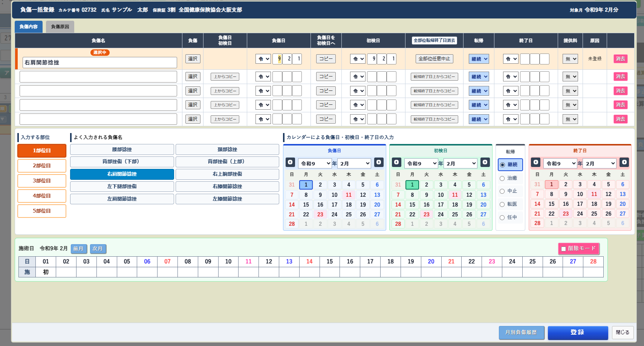Open the 終了日 calendar year dropdown
644x346 pixels.
point(560,163)
